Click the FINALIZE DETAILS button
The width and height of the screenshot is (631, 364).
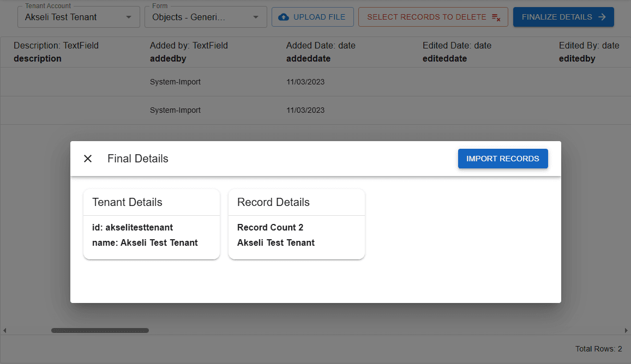click(563, 17)
